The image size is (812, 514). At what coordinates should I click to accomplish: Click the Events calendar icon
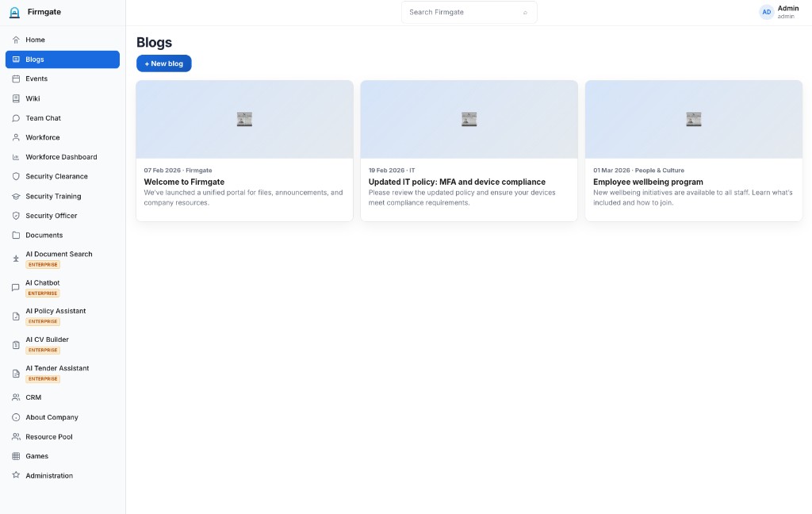[16, 79]
